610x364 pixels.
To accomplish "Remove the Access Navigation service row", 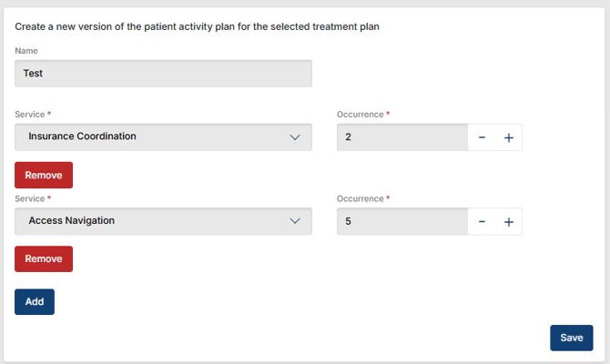I will 44,258.
